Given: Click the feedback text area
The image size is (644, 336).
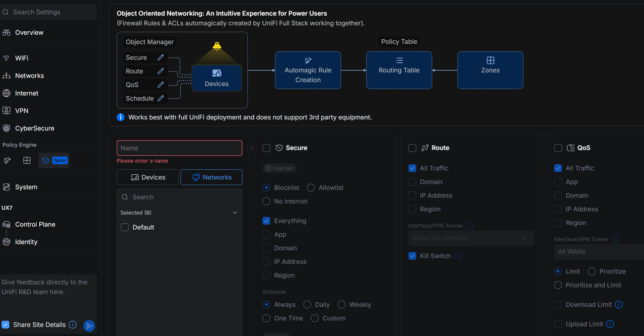Looking at the screenshot, I should (48, 296).
